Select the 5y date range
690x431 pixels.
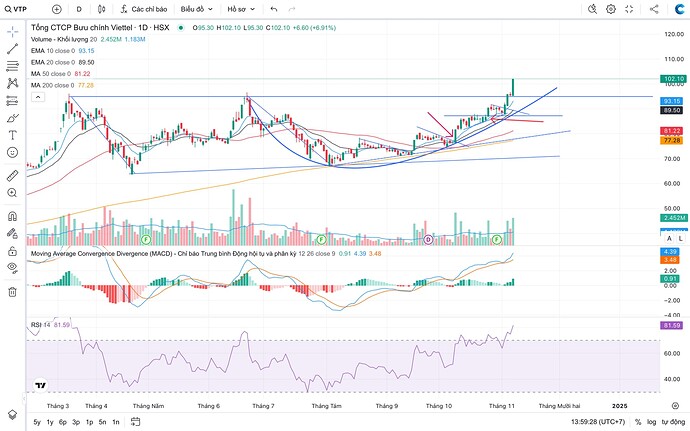[37, 422]
